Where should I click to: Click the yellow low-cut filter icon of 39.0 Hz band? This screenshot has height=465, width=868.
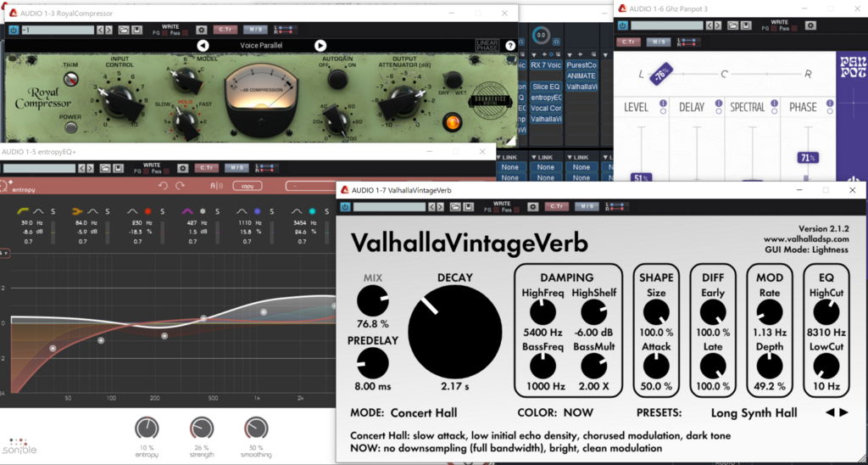coord(24,211)
